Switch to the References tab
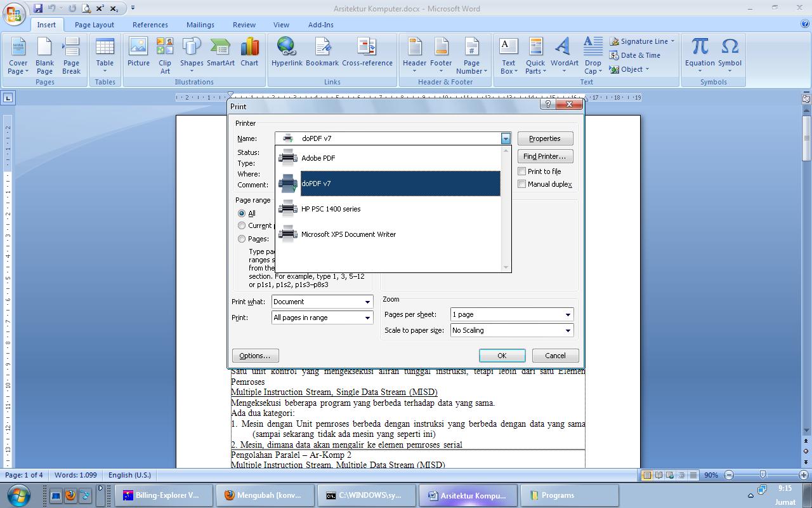This screenshot has height=508, width=812. point(150,25)
